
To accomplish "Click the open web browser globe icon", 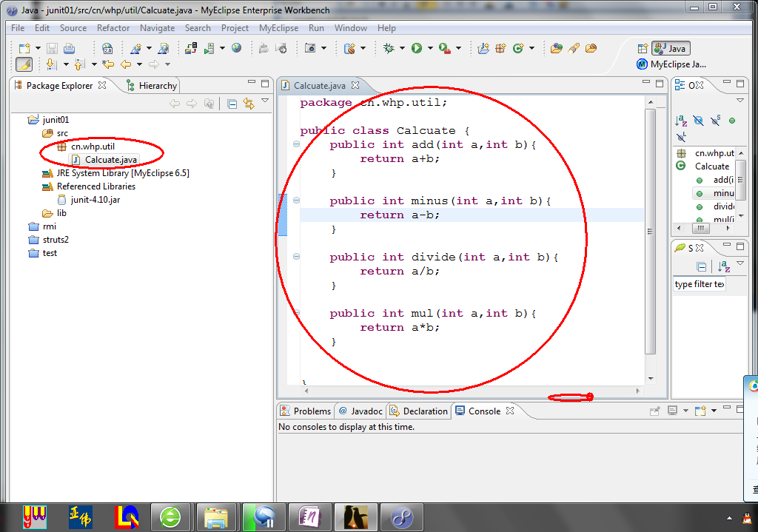I will point(236,48).
